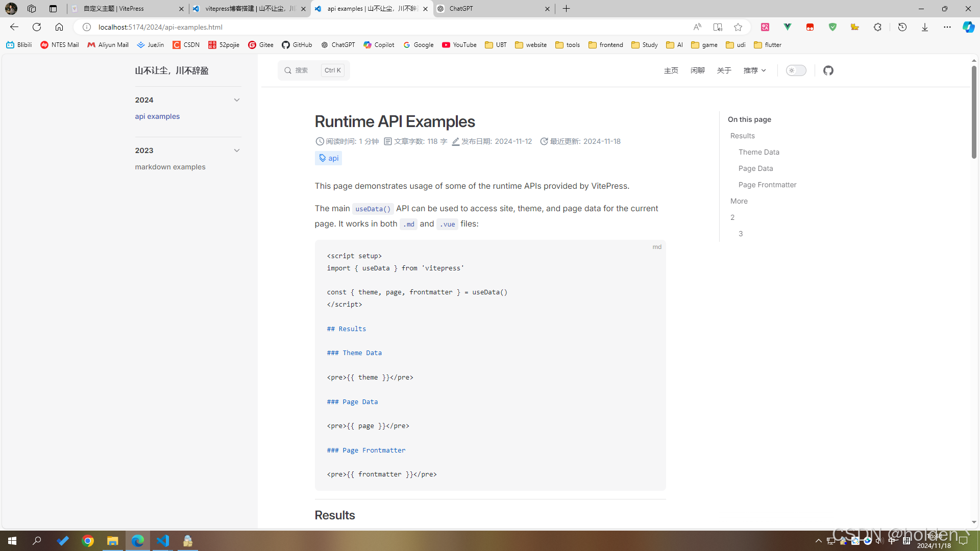Image resolution: width=980 pixels, height=551 pixels.
Task: Open the GitHub icon link in navbar
Action: pos(828,70)
